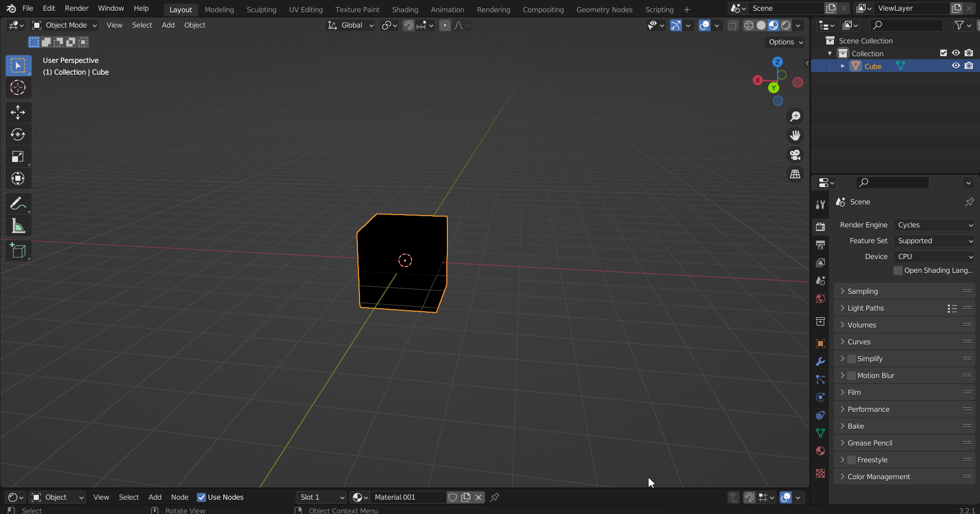Screen dimensions: 980x514
Task: Open the viewport Add menu
Action: (168, 26)
